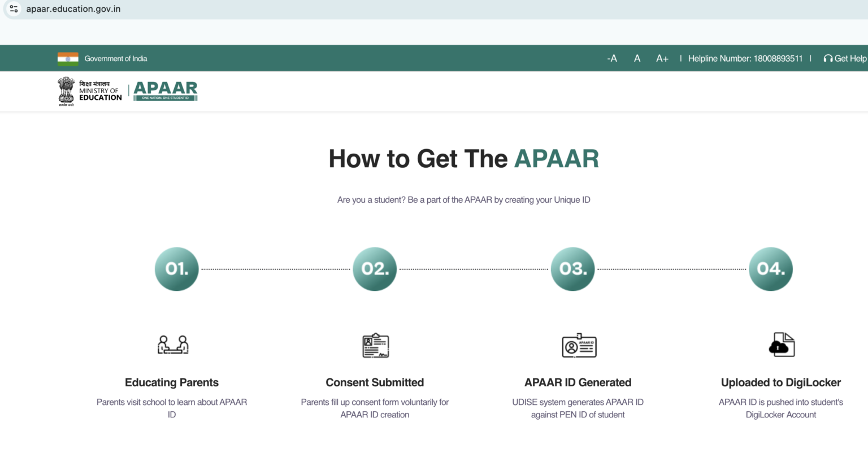Click the Indian flag icon in header
This screenshot has height=453, width=868.
67,58
